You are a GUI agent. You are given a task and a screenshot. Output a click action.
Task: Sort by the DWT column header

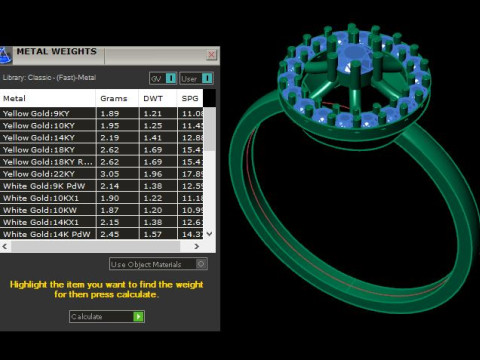coord(158,98)
